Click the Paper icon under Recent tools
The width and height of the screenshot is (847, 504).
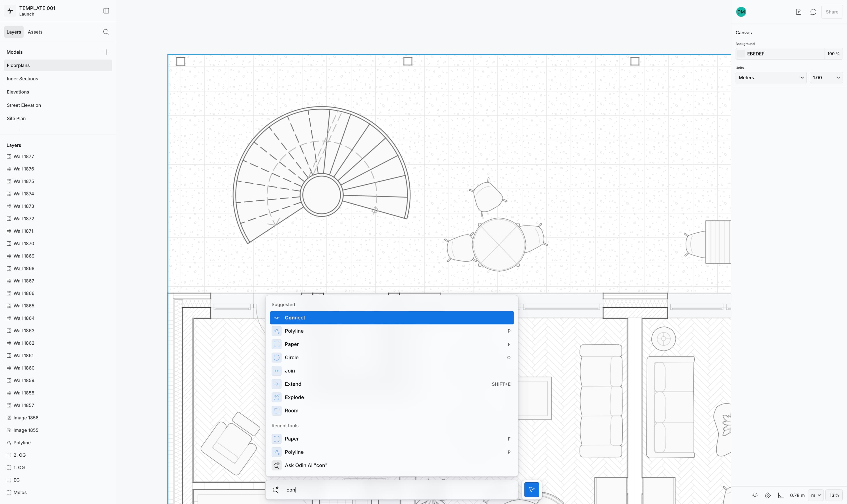277,439
